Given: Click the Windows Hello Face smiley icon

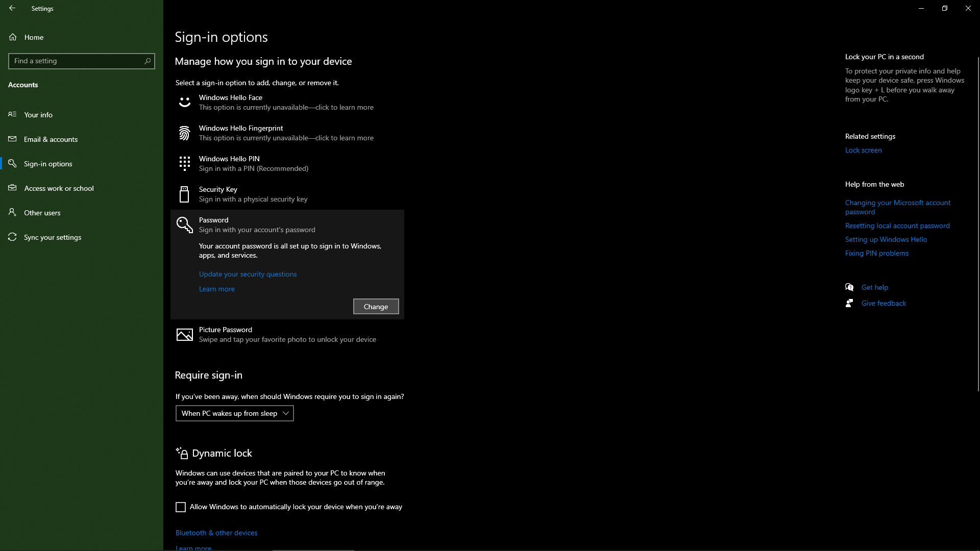Looking at the screenshot, I should coord(184,102).
